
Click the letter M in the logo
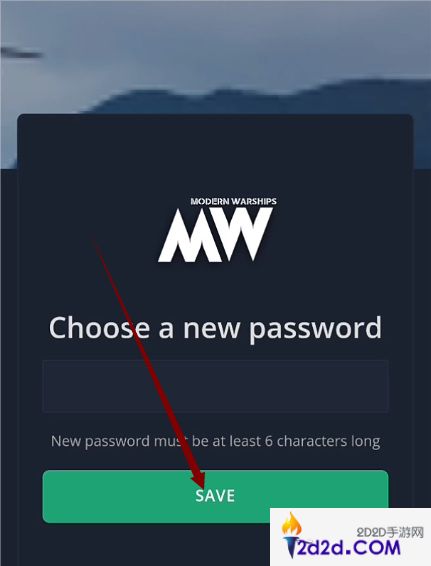tap(190, 235)
